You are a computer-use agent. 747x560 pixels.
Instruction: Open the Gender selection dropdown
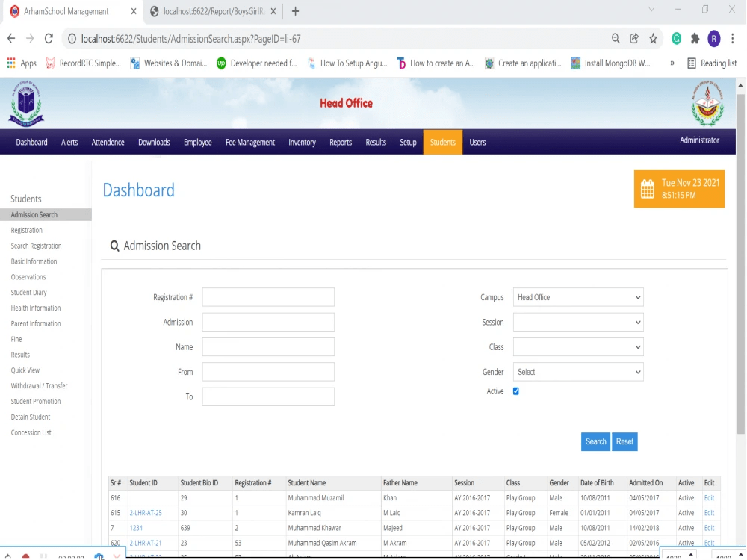pos(577,372)
